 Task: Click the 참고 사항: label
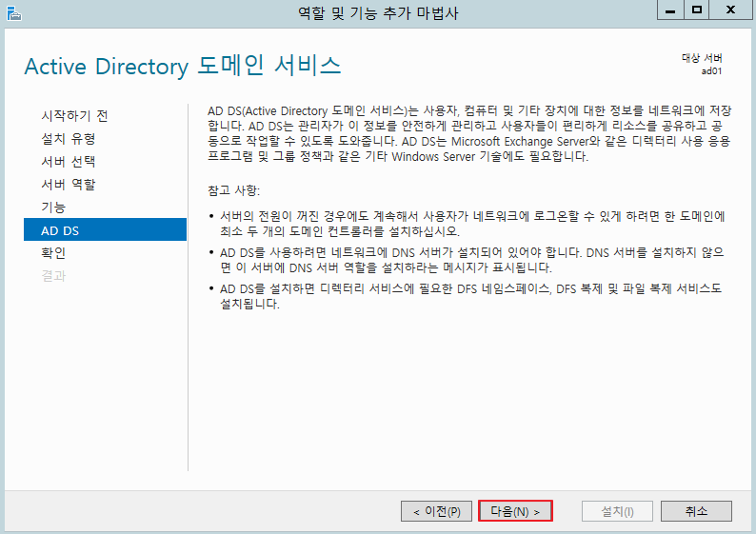(234, 190)
